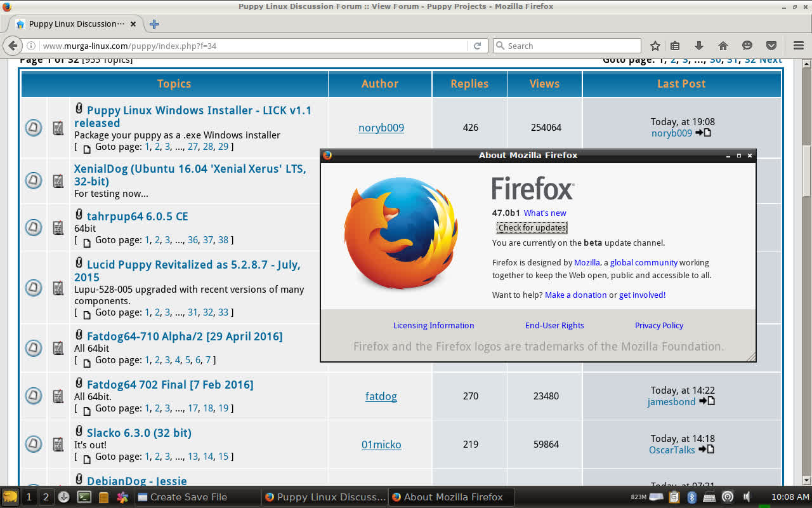Screen dimensions: 812x508
Task: Open the network wireless tray icon
Action: [728, 497]
